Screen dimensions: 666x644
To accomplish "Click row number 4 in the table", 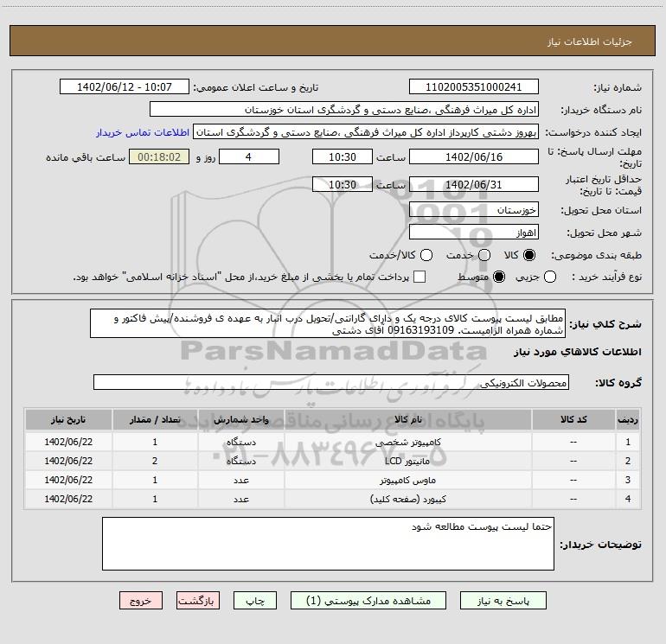I will pyautogui.click(x=628, y=500).
